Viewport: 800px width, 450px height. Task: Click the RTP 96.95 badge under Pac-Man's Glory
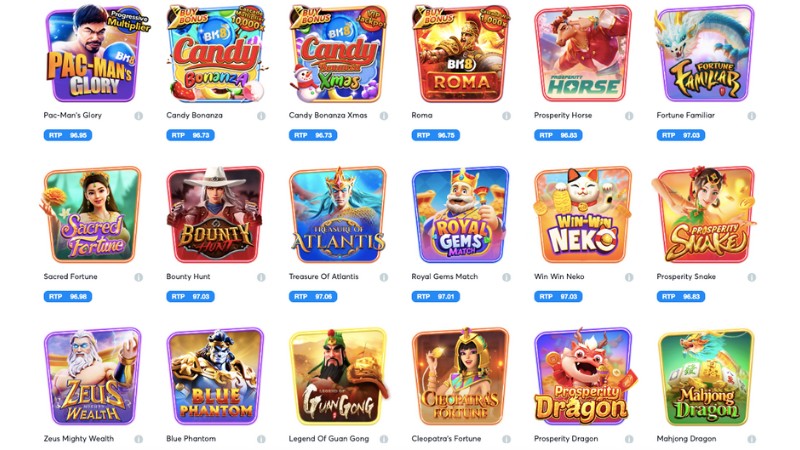click(68, 135)
